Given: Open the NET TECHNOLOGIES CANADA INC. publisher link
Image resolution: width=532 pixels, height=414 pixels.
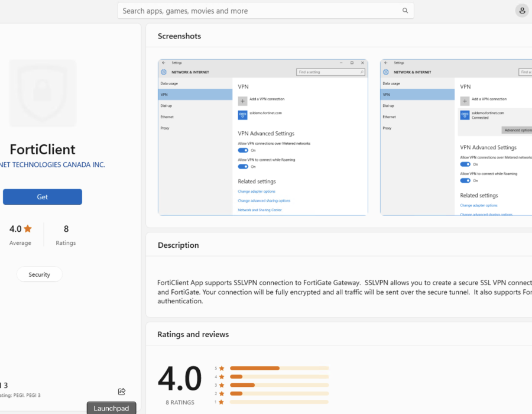Looking at the screenshot, I should click(53, 164).
